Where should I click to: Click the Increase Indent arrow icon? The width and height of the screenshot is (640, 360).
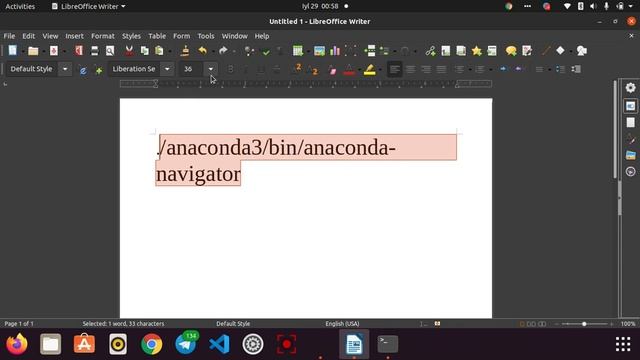503,69
